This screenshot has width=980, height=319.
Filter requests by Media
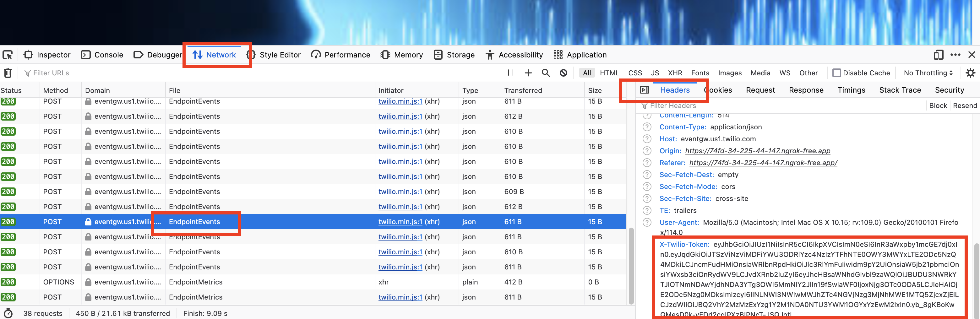click(x=760, y=73)
